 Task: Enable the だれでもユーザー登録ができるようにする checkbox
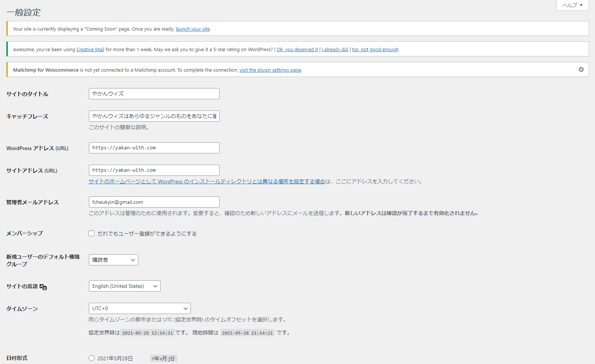[x=92, y=233]
